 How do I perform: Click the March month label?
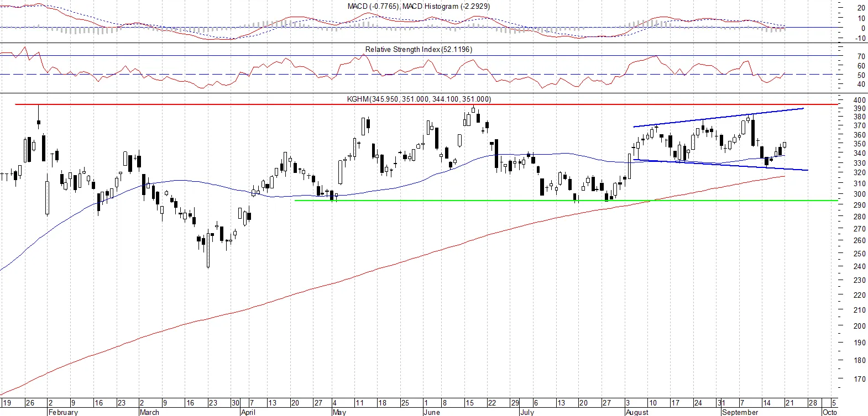149,412
